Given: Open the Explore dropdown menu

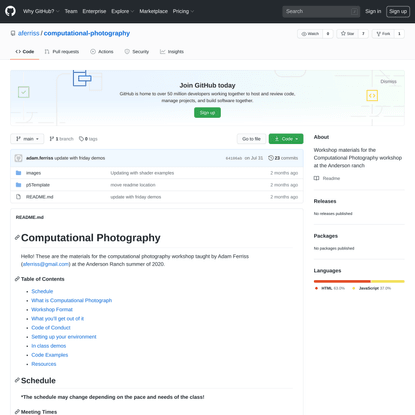Looking at the screenshot, I should pyautogui.click(x=122, y=11).
